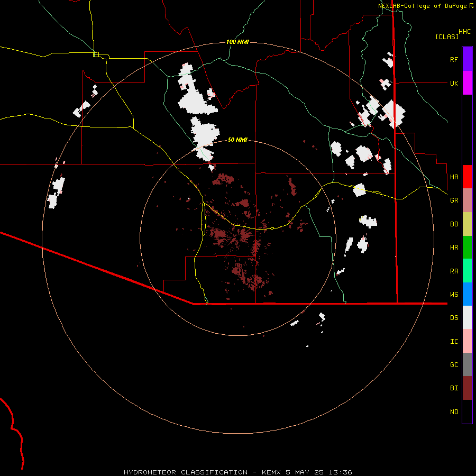Click the 100 NMI range ring label

tap(237, 42)
